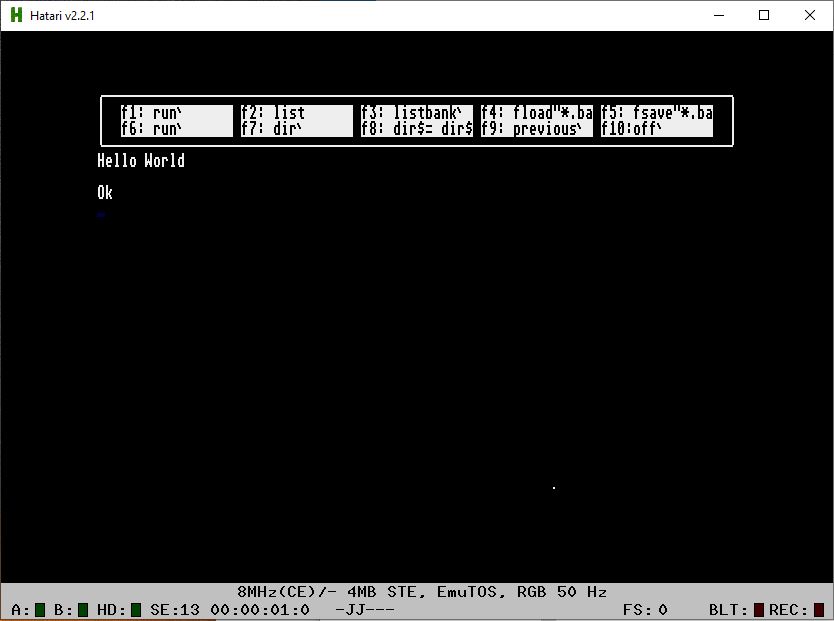Click the small white mouse dot on the black screen
This screenshot has height=621, width=834.
pos(554,488)
